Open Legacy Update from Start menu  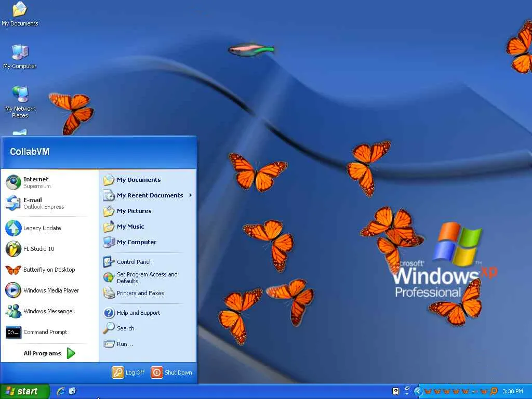[49, 228]
